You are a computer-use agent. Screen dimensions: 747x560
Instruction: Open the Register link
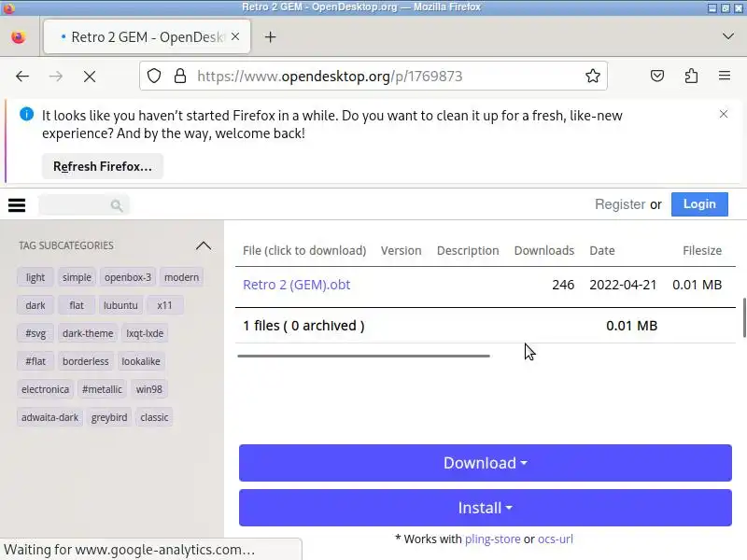[x=620, y=204]
